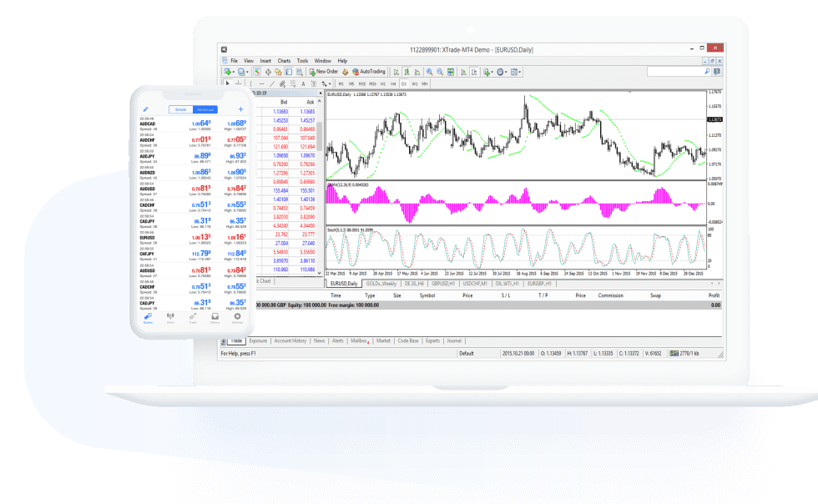Screen dimensions: 818x504
Task: Open Settings gear on phone
Action: (237, 318)
